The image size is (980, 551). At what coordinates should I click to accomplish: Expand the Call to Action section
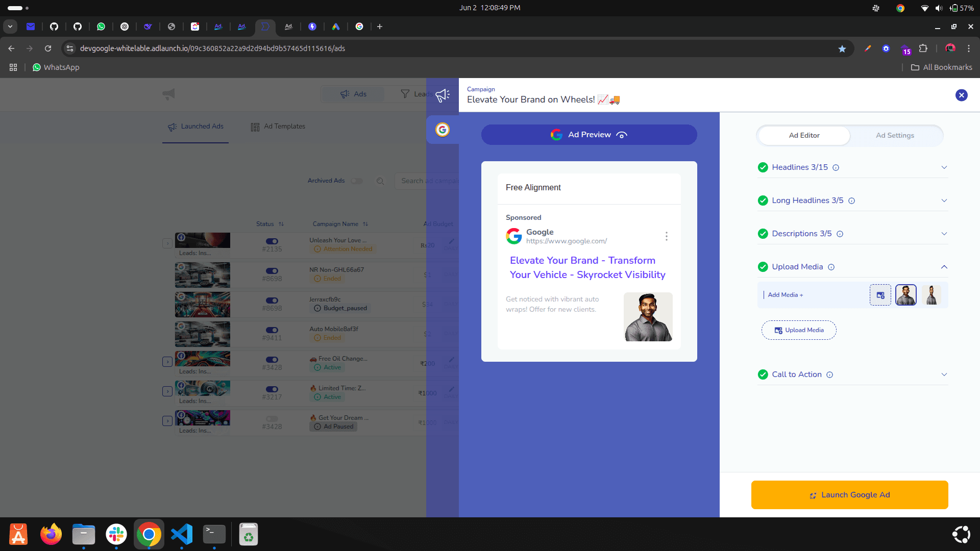click(x=944, y=374)
